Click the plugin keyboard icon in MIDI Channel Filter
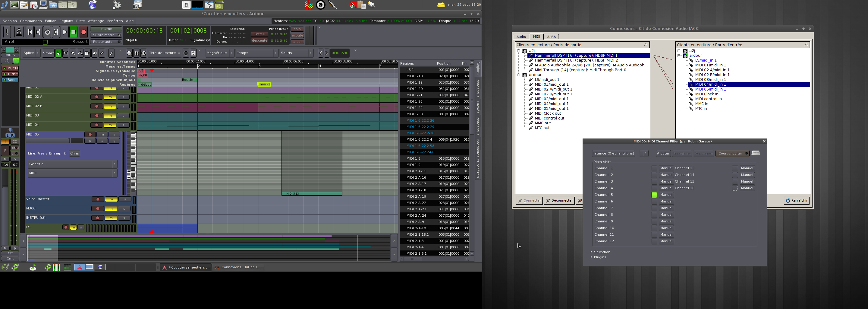This screenshot has height=309, width=868. (x=756, y=153)
